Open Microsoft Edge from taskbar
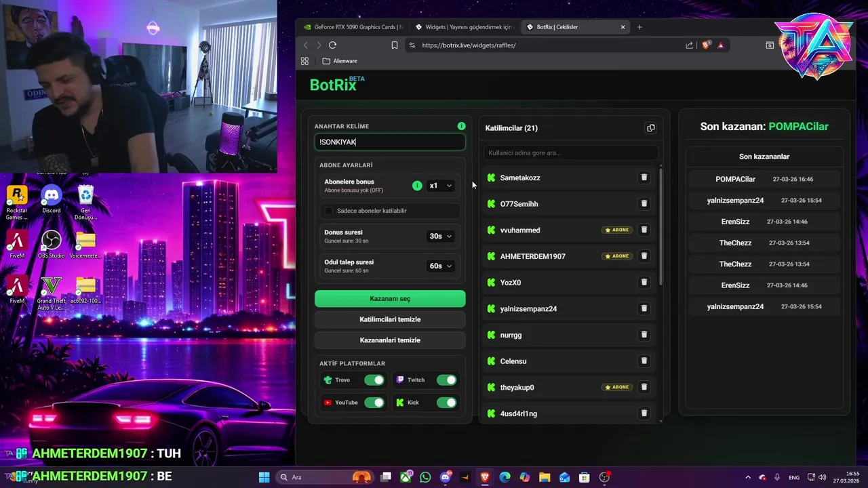 click(x=505, y=477)
